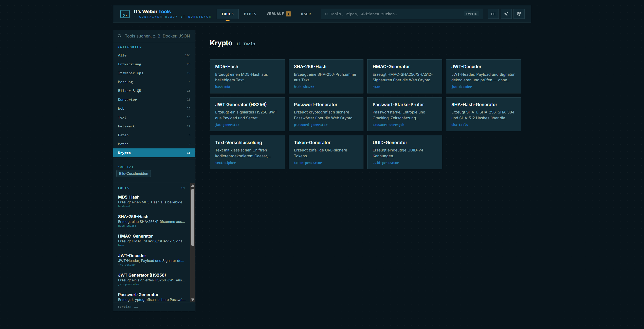Open the Tools tab

click(x=228, y=14)
